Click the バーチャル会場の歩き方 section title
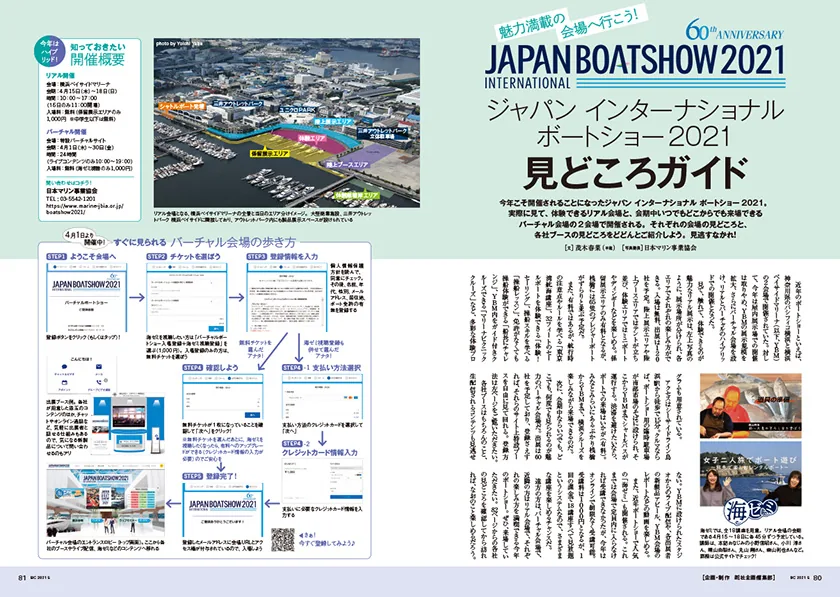Viewport: 840px width, 597px height. 233,242
